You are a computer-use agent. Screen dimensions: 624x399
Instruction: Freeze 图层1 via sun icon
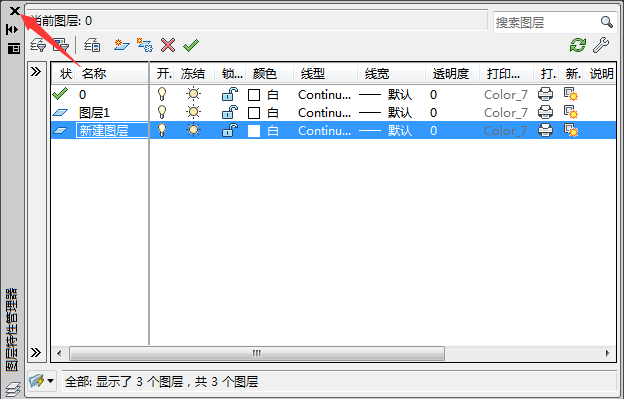point(193,112)
